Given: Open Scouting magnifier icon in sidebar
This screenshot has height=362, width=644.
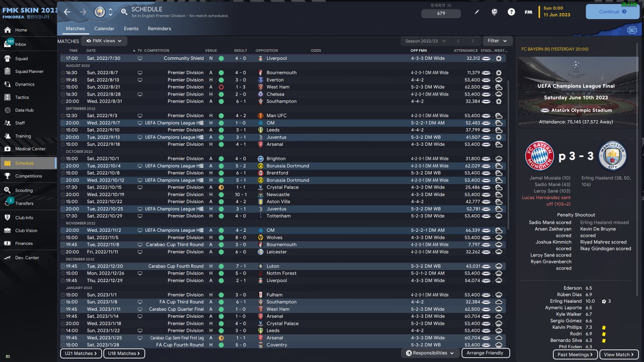Looking at the screenshot, I should pos(8,190).
